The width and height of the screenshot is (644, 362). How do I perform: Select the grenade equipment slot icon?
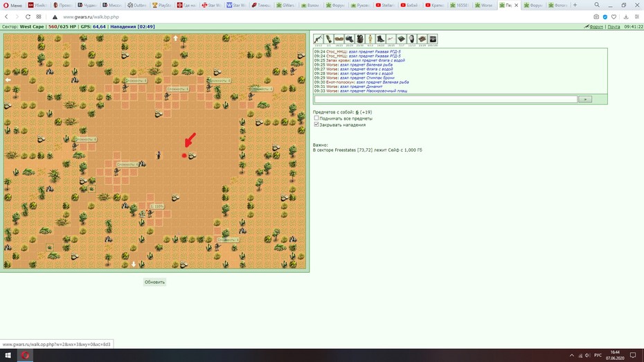tap(328, 39)
